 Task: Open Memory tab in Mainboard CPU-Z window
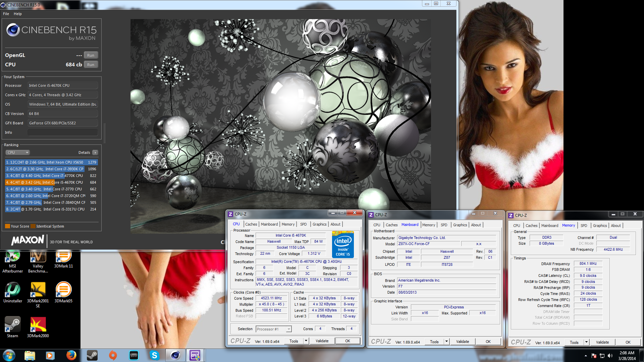428,225
